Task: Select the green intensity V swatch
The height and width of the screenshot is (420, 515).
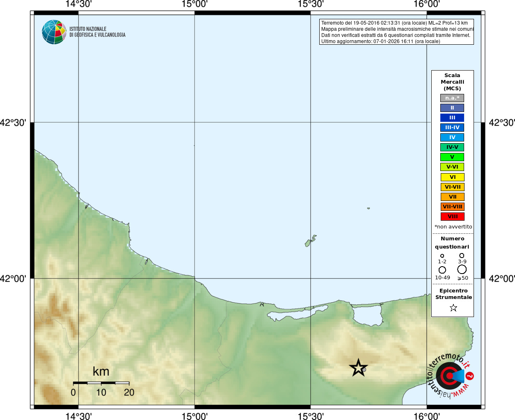Action: click(452, 157)
